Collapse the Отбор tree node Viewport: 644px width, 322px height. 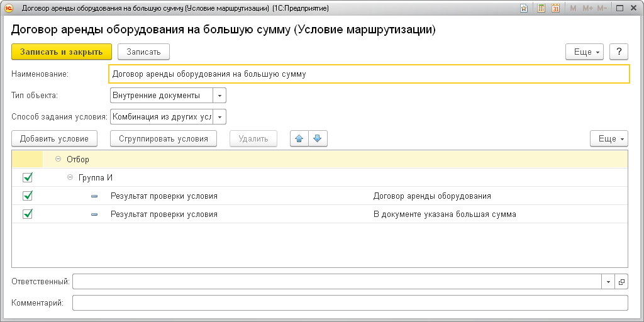click(x=58, y=159)
